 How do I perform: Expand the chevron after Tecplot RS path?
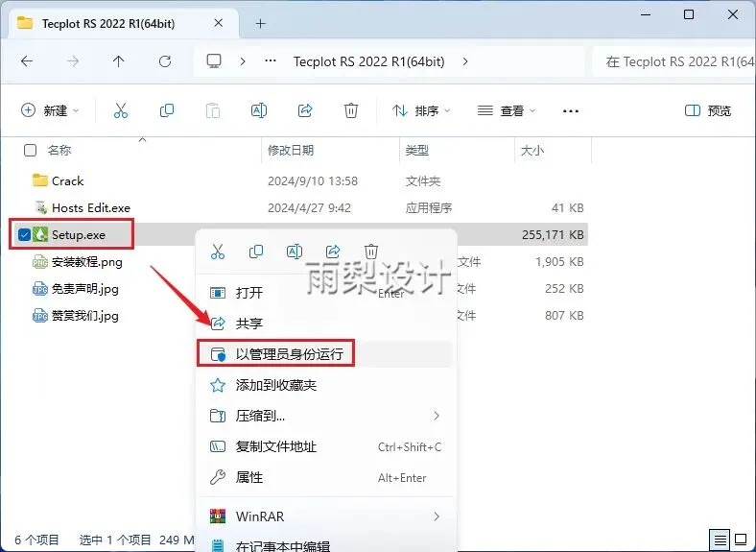pos(464,61)
